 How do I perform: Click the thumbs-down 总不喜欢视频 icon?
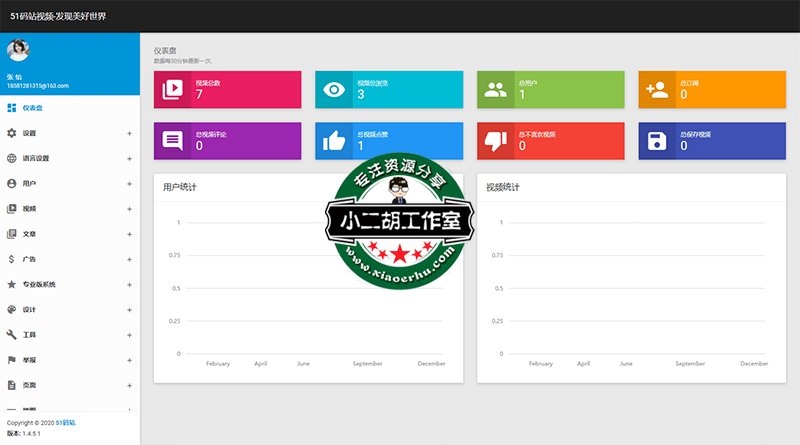point(495,140)
